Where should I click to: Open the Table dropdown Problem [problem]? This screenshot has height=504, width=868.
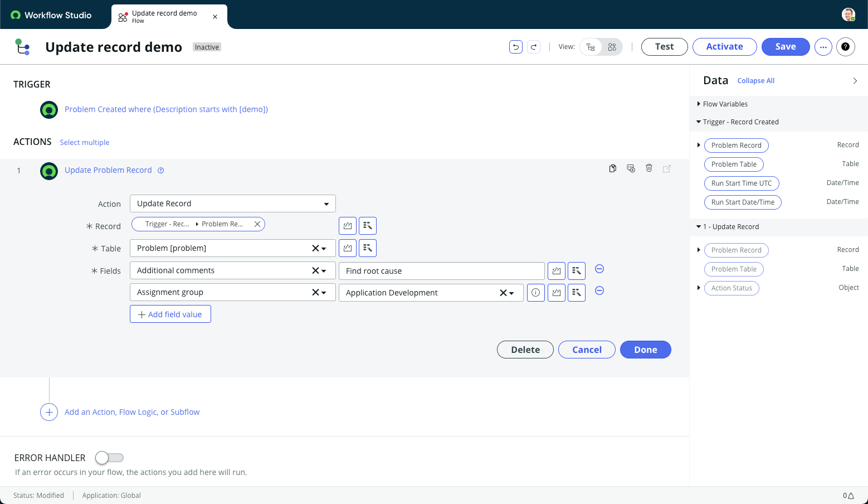coord(233,248)
